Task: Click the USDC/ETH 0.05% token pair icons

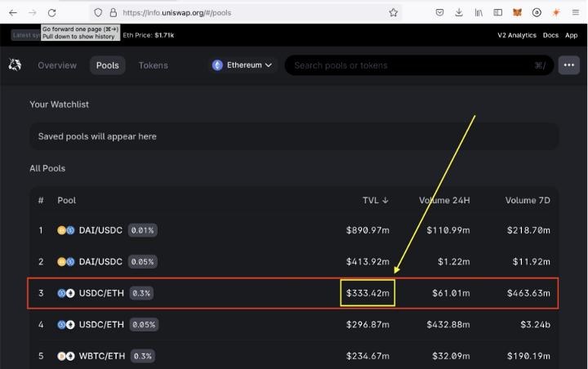Action: 65,325
